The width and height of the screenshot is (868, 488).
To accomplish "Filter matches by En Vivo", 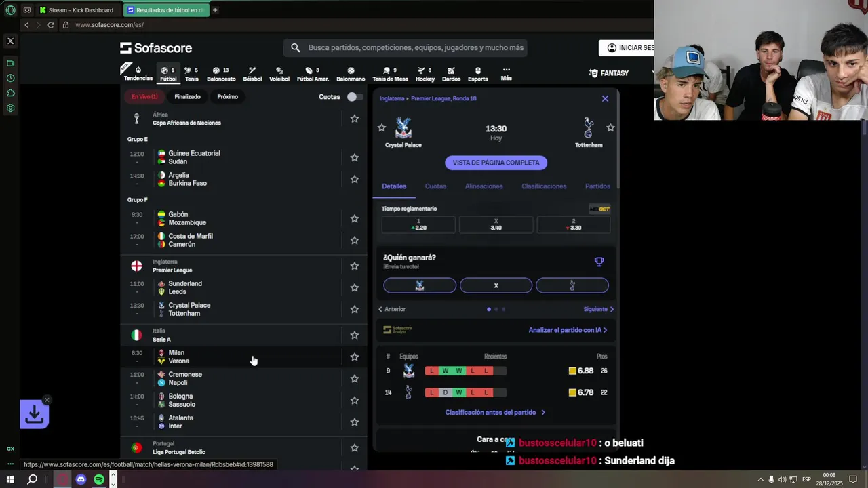I will coord(144,97).
